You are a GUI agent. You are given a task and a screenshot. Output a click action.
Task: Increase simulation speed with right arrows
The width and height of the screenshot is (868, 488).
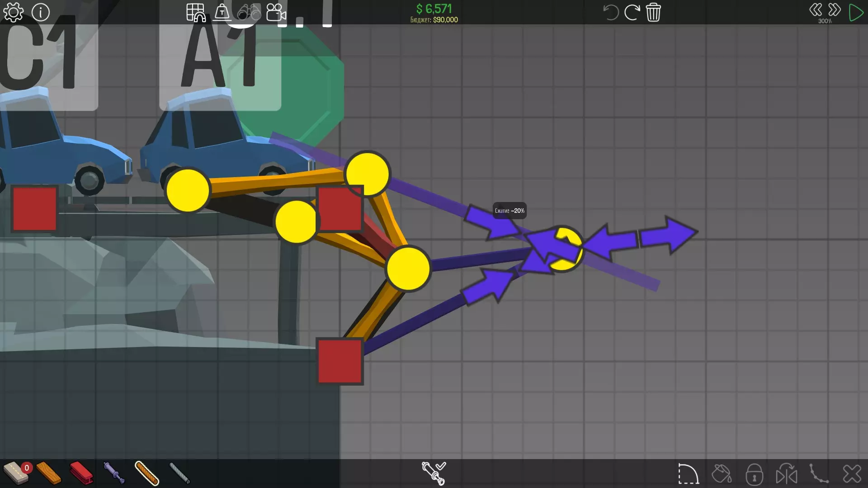(x=835, y=10)
